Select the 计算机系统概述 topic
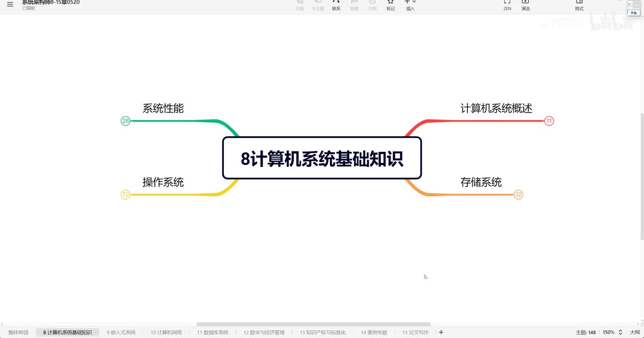This screenshot has height=338, width=644. (x=496, y=108)
